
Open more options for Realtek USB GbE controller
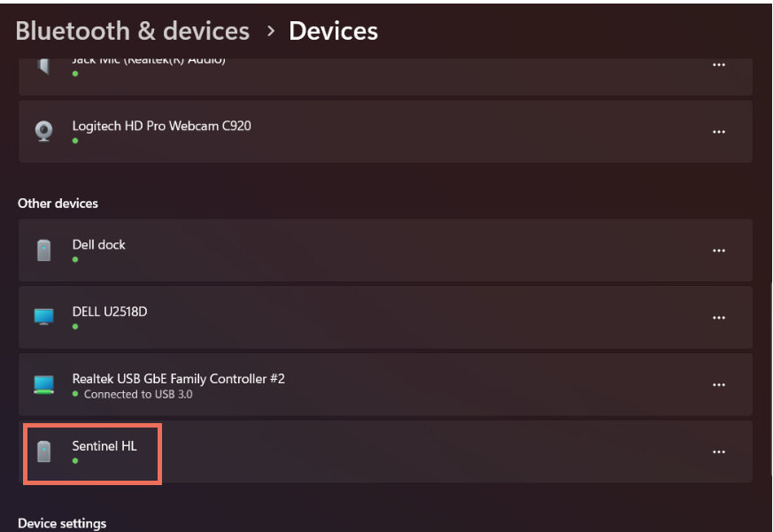coord(719,384)
